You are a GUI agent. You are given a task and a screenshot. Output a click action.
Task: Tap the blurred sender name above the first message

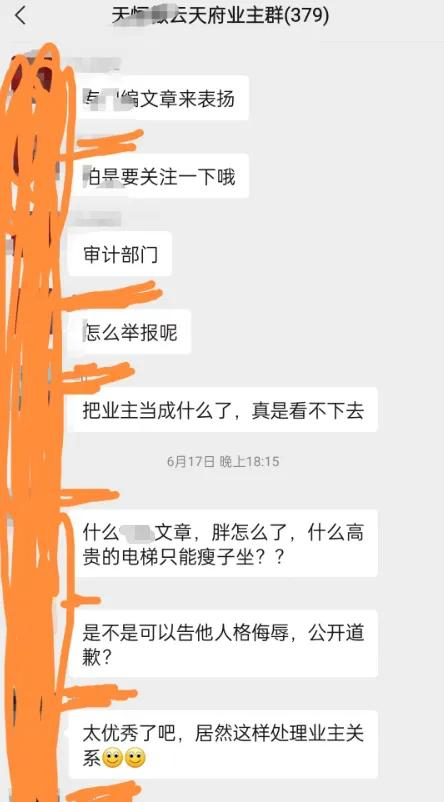click(96, 63)
